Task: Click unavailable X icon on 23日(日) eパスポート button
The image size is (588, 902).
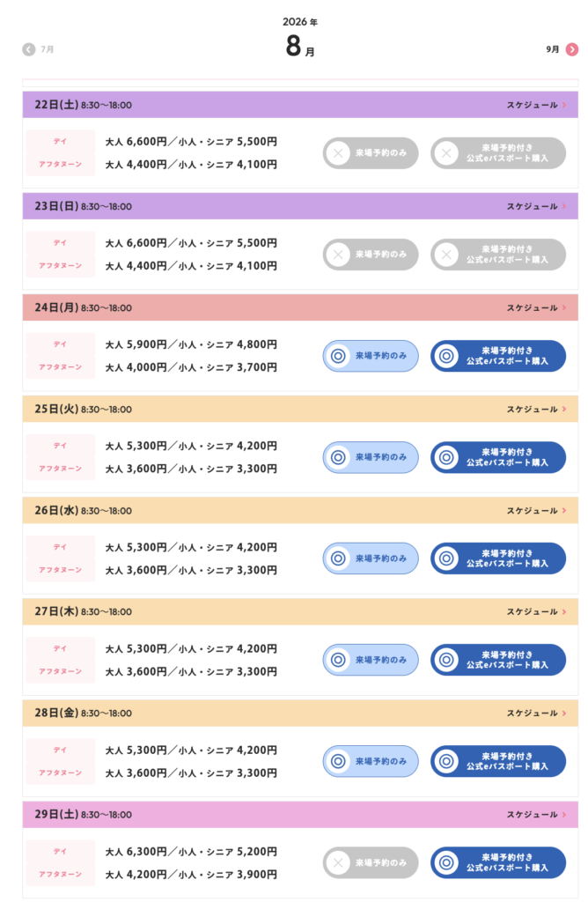Action: click(446, 255)
